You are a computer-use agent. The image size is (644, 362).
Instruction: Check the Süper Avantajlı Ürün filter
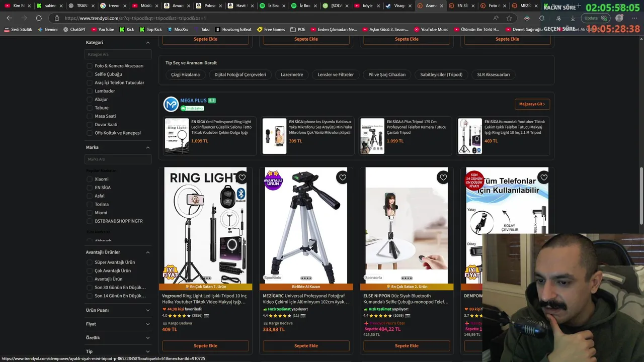pyautogui.click(x=90, y=262)
